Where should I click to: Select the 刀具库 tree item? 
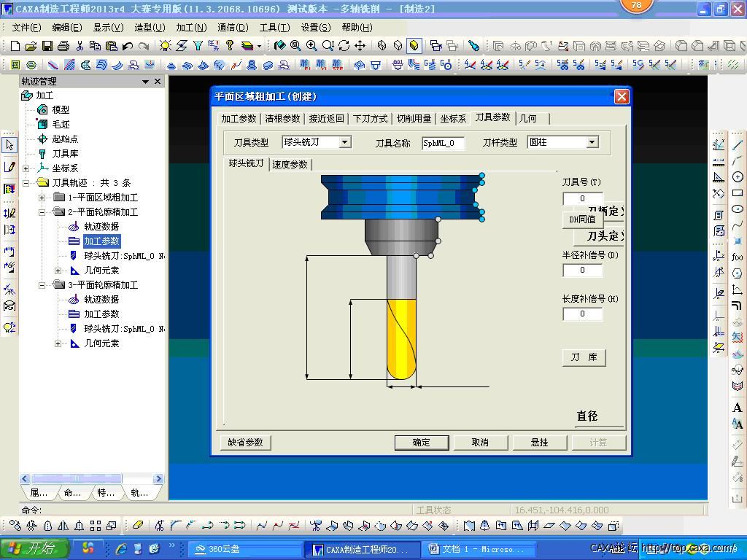pyautogui.click(x=65, y=154)
